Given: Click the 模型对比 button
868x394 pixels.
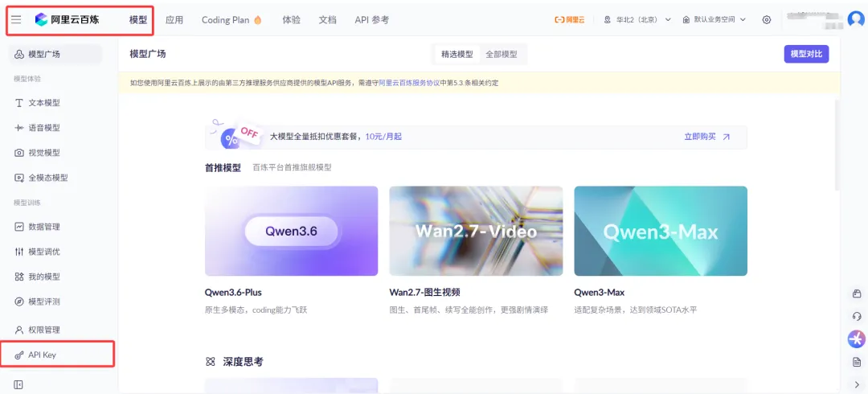Looking at the screenshot, I should (x=806, y=54).
